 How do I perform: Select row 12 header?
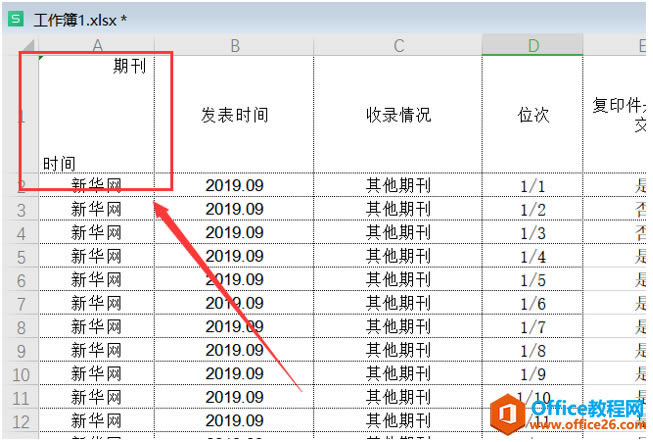coord(22,421)
